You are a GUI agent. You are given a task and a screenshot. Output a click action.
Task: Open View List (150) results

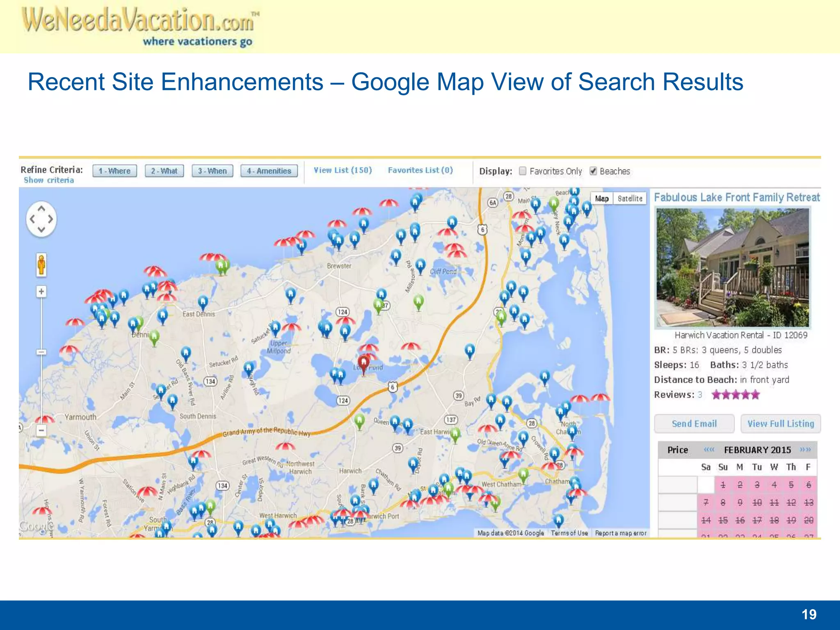click(x=343, y=170)
